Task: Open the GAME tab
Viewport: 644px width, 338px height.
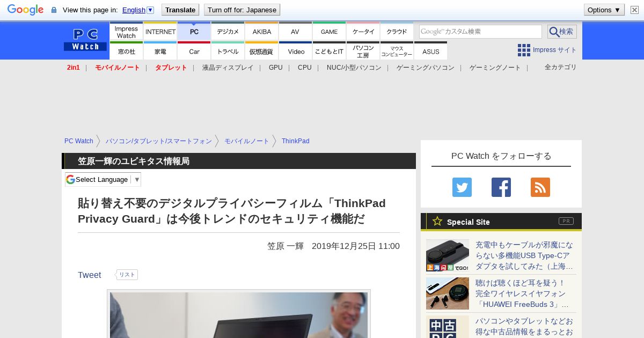Action: [329, 32]
